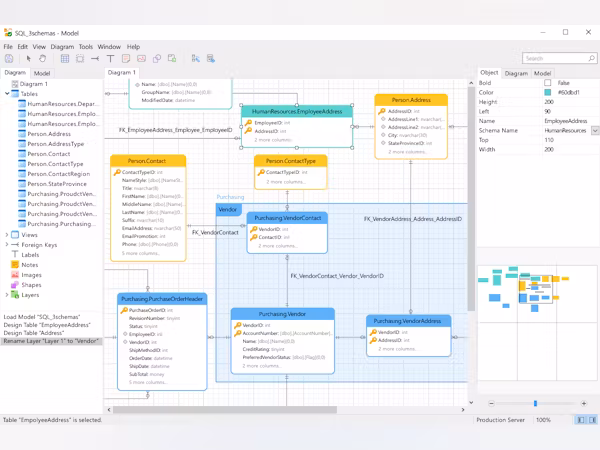Select the image tool in toolbar

[x=142, y=59]
